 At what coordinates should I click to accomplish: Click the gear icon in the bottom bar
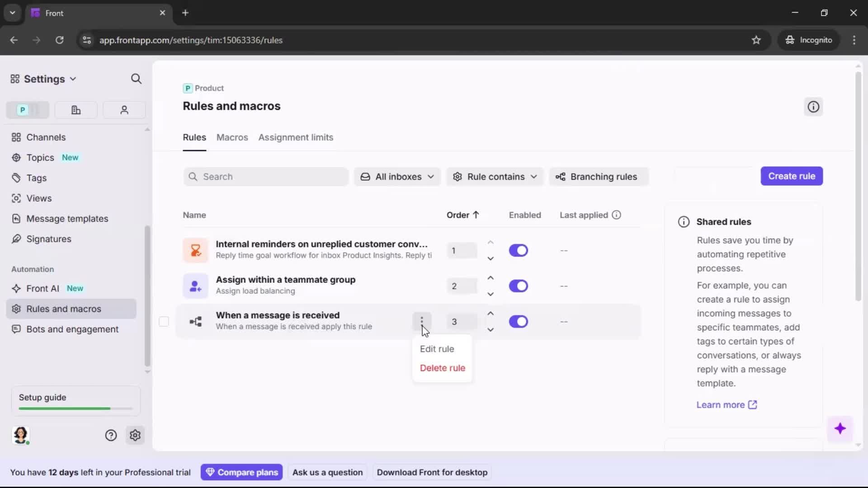pyautogui.click(x=135, y=435)
